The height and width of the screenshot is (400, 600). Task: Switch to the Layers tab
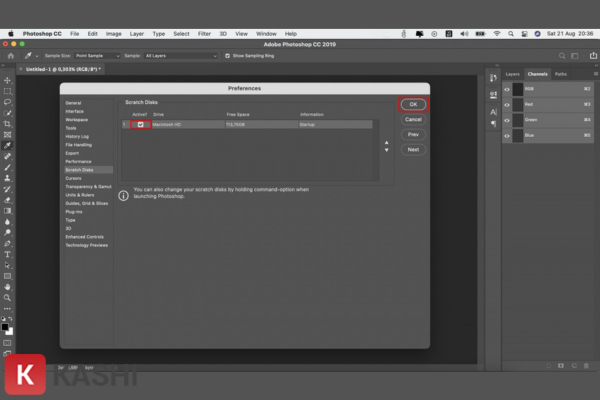coord(512,74)
